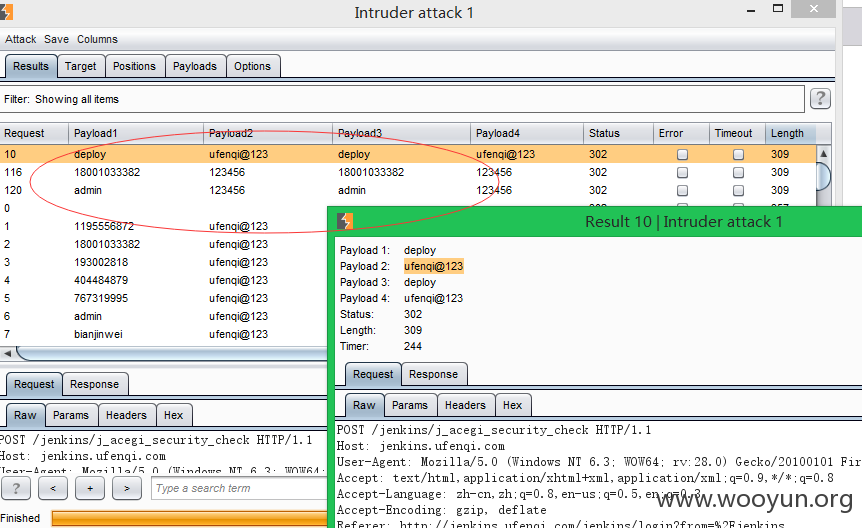The image size is (862, 528).
Task: Open the Columns menu
Action: point(97,39)
